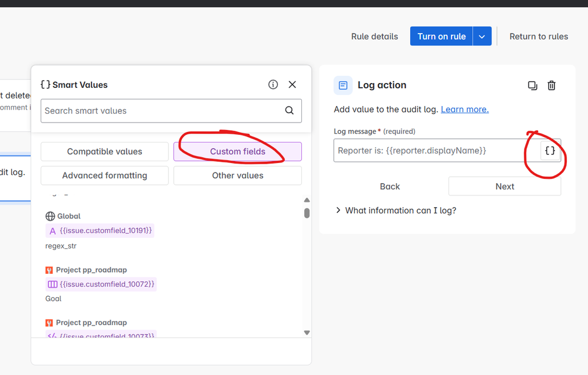Click the Global heading text
The width and height of the screenshot is (588, 375).
tap(69, 217)
